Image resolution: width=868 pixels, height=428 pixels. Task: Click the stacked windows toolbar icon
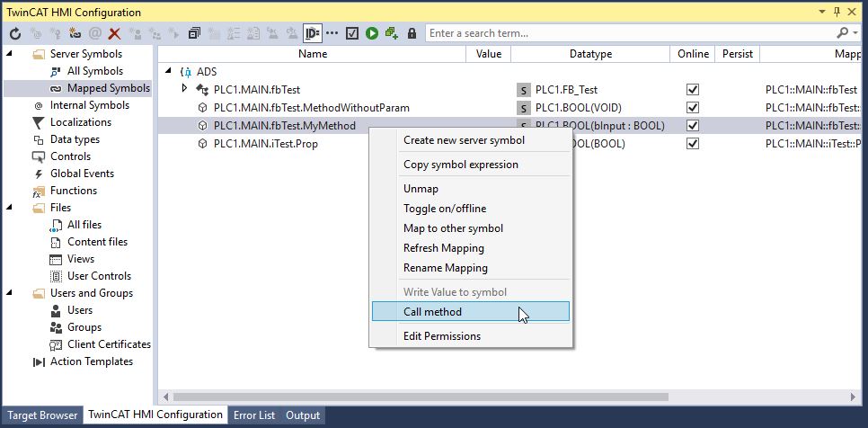click(x=194, y=34)
